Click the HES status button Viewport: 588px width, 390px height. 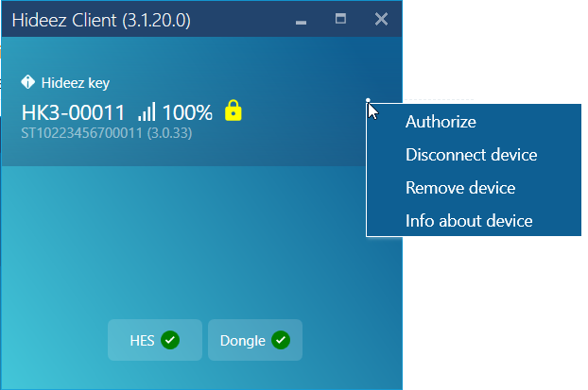155,340
